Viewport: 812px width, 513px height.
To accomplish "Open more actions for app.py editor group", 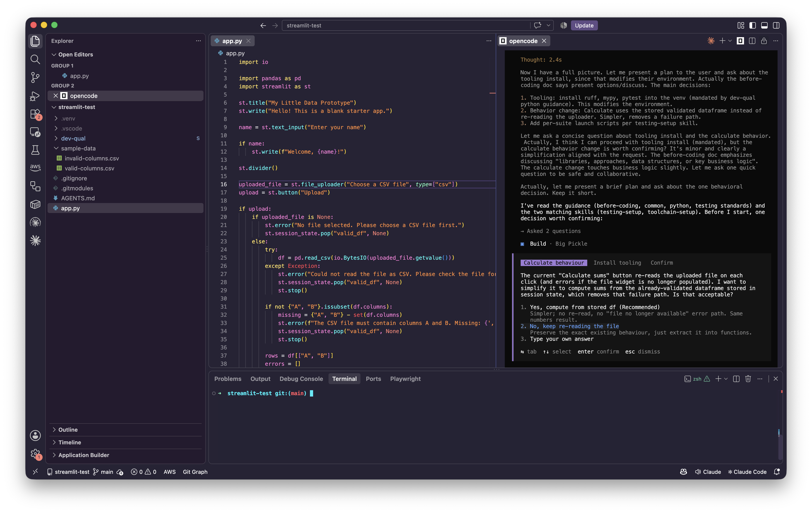I will click(x=489, y=41).
